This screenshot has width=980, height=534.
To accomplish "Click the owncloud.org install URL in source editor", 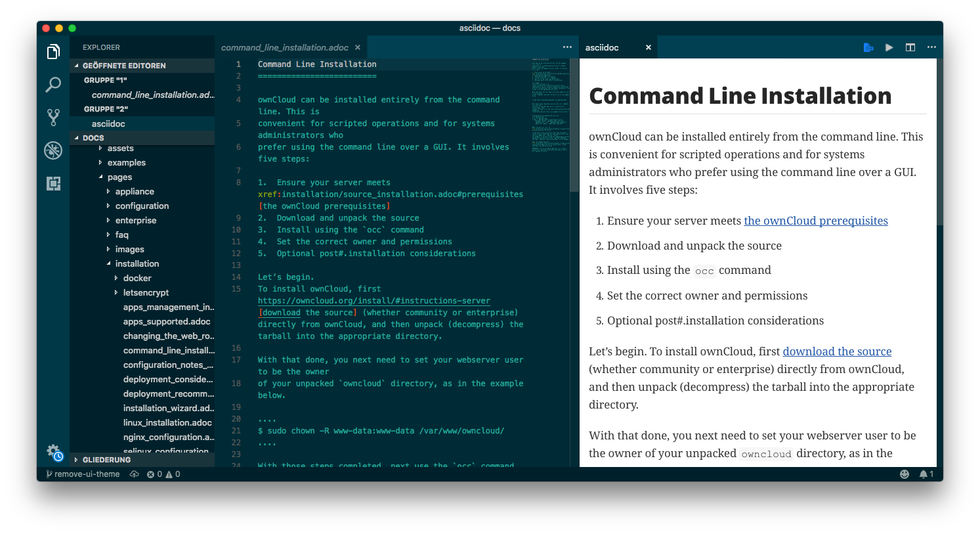I will point(374,301).
